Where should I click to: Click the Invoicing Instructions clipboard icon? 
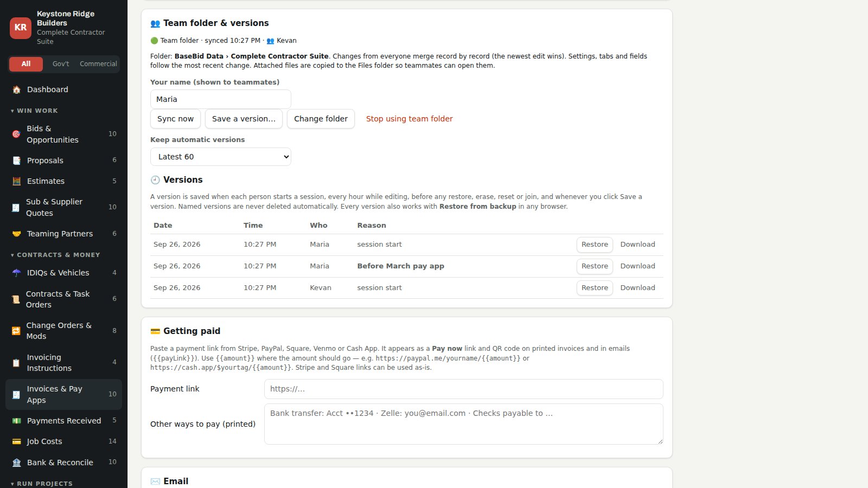16,362
